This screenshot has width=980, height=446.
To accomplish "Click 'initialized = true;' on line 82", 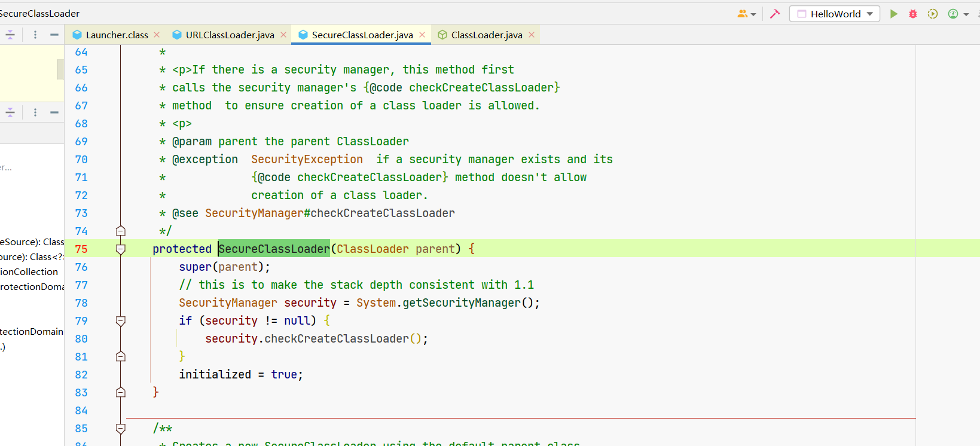I will (241, 374).
